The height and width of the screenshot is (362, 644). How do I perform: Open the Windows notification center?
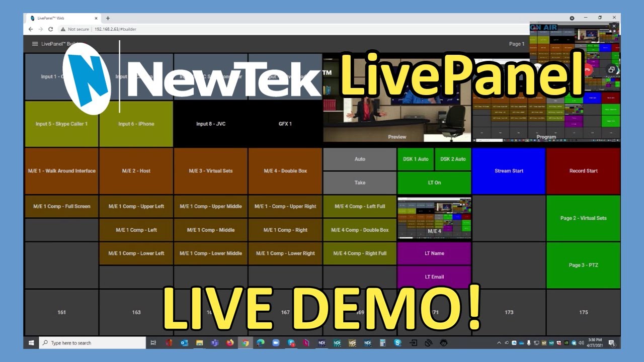612,343
